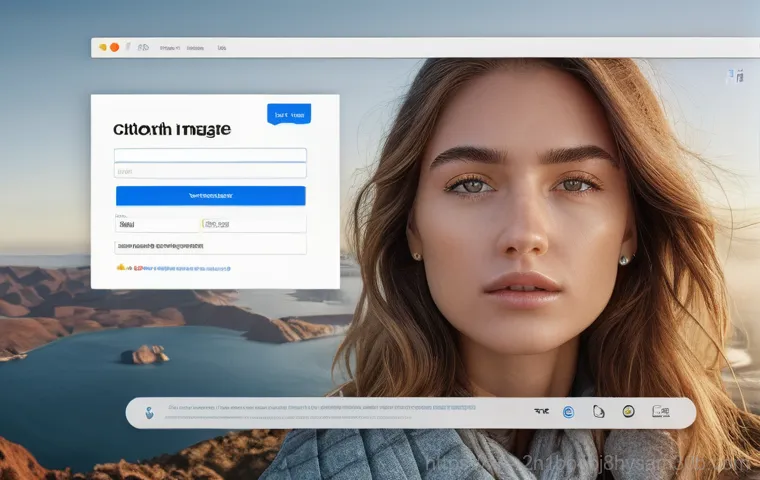
Task: Click the second input field below the heading
Action: (x=210, y=171)
